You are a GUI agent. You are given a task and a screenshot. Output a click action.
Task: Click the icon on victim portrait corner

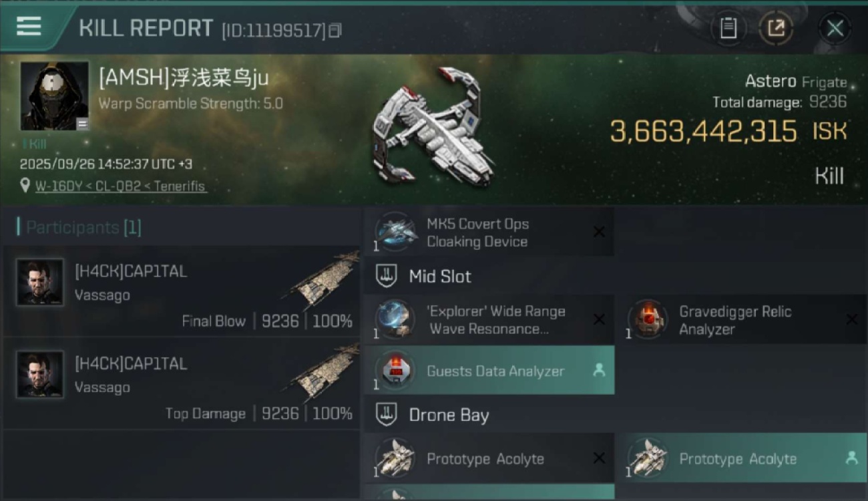(82, 124)
